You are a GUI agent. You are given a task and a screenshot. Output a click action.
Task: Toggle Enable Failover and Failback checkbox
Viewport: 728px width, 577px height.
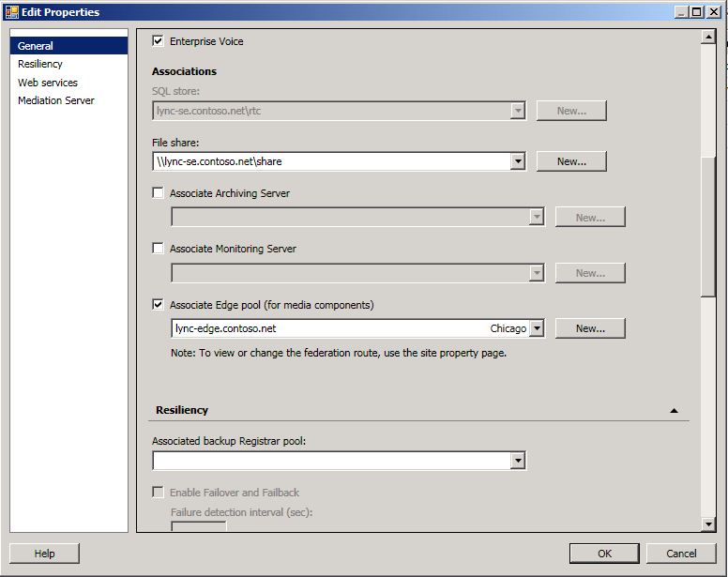pos(158,492)
